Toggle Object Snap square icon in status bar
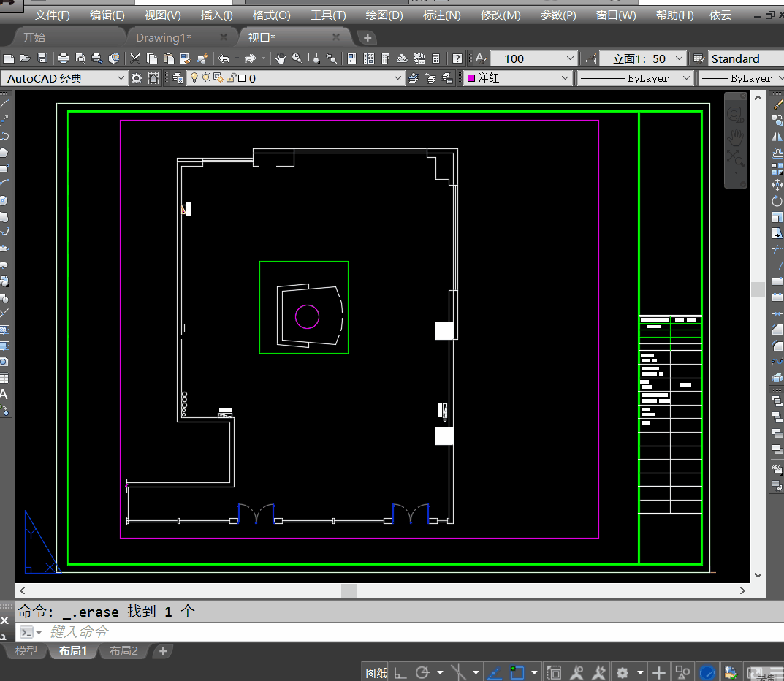 click(517, 673)
